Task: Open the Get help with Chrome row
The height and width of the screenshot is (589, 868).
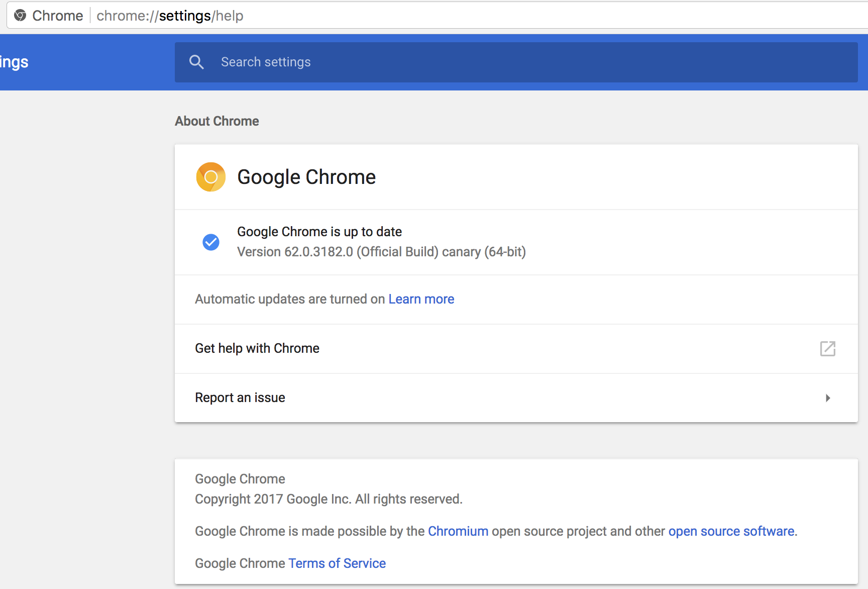Action: click(516, 349)
